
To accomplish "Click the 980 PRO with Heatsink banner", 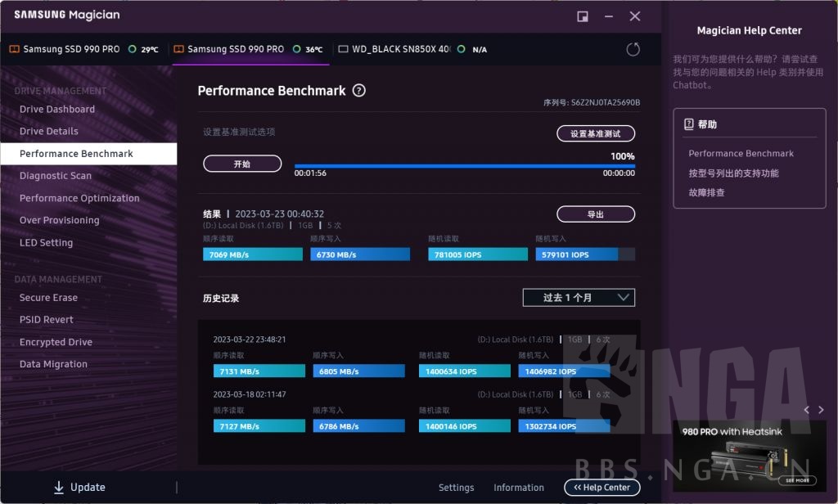I will 749,452.
